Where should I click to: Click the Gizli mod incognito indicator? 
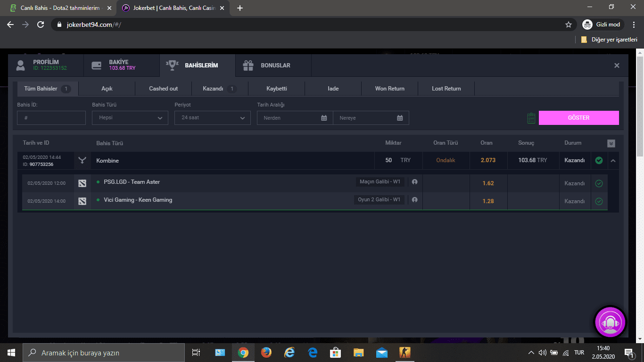pyautogui.click(x=603, y=25)
